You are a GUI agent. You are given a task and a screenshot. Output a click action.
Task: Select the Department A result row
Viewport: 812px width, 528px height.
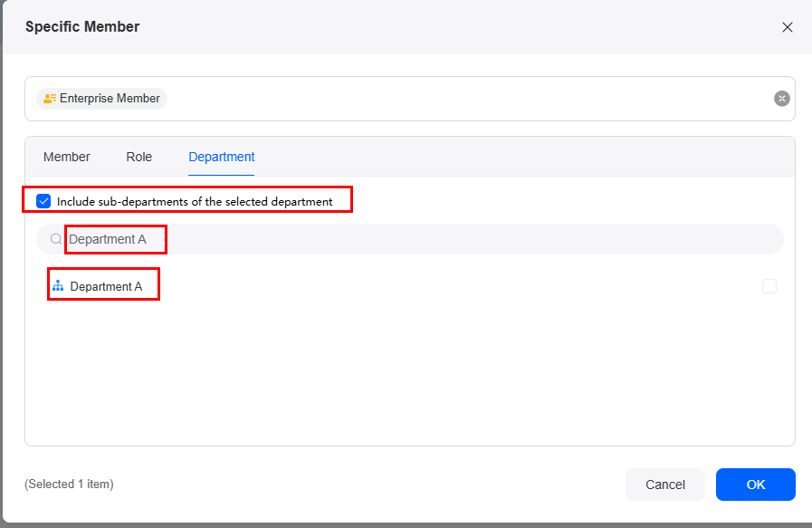coord(410,286)
